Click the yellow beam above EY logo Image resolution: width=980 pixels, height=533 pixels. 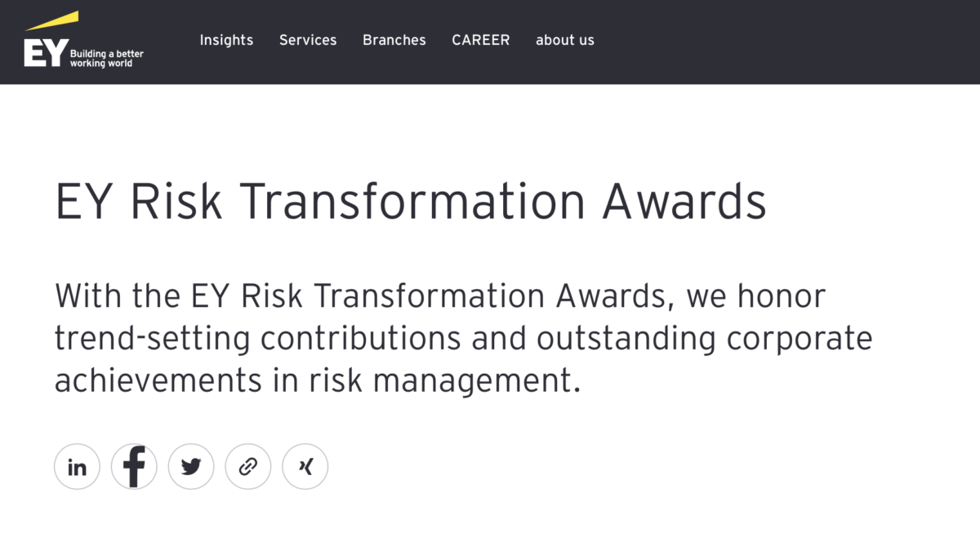[x=51, y=22]
